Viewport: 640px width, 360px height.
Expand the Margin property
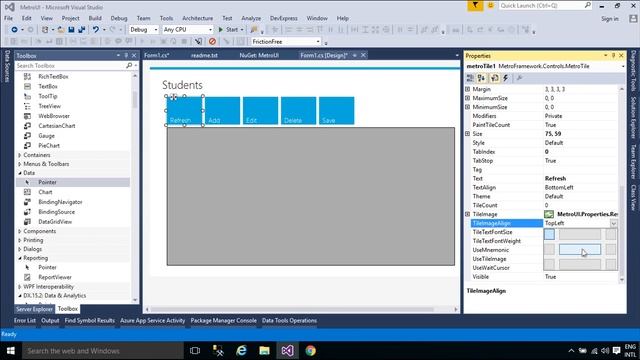point(468,89)
